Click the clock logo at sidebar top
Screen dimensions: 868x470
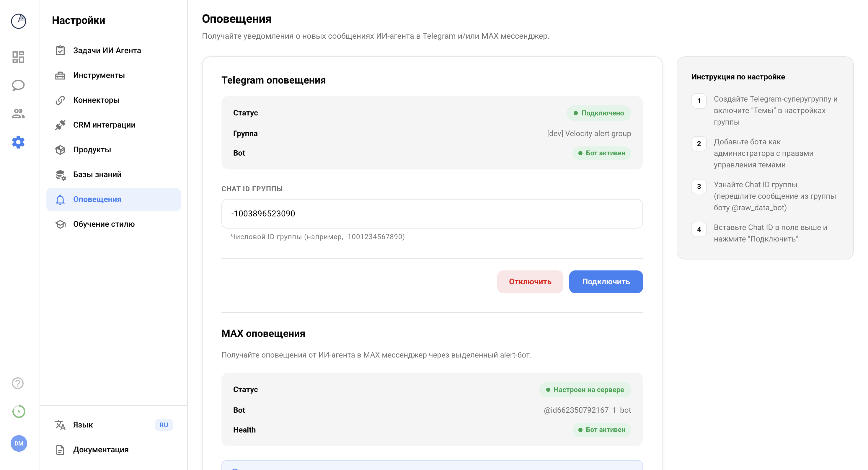click(x=19, y=21)
